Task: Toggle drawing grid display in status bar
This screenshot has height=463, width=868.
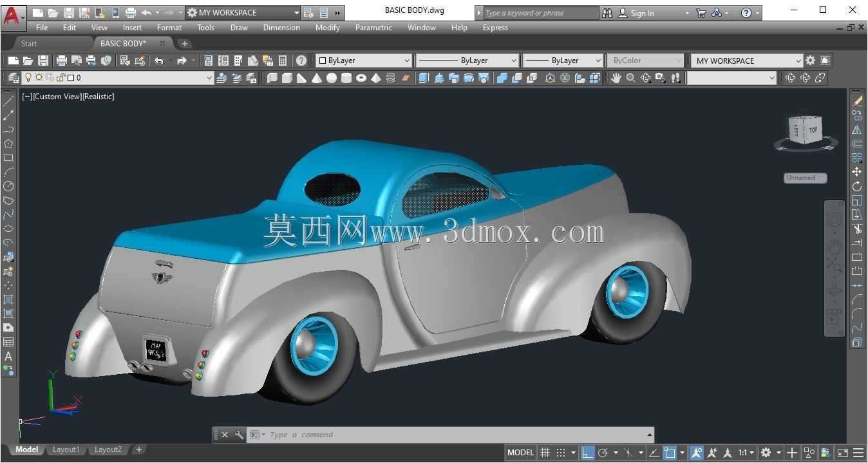Action: click(545, 453)
